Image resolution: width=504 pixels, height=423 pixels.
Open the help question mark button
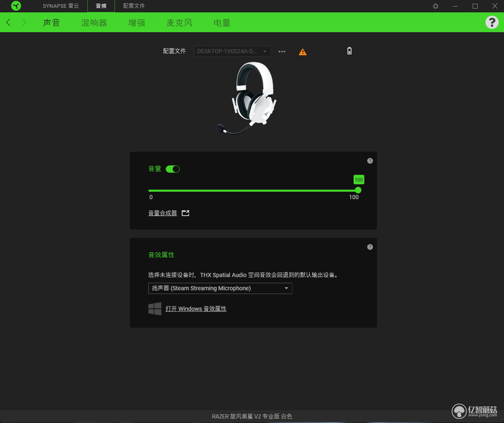(x=492, y=23)
